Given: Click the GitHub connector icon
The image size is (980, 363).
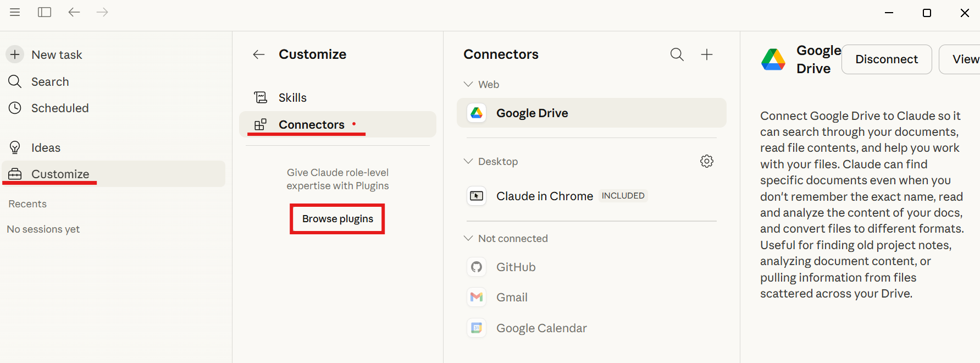Looking at the screenshot, I should click(476, 267).
